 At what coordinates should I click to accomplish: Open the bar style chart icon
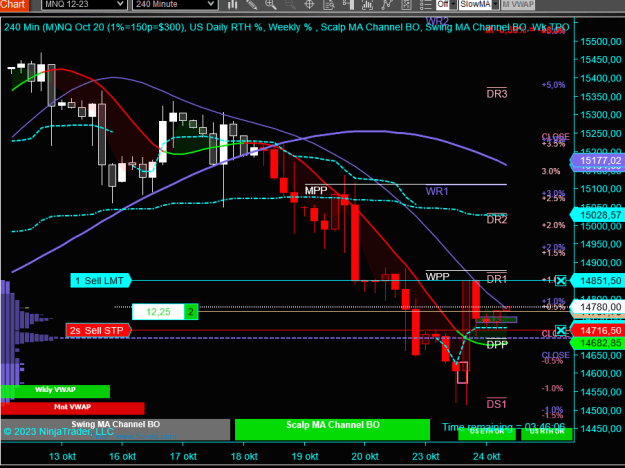click(233, 4)
